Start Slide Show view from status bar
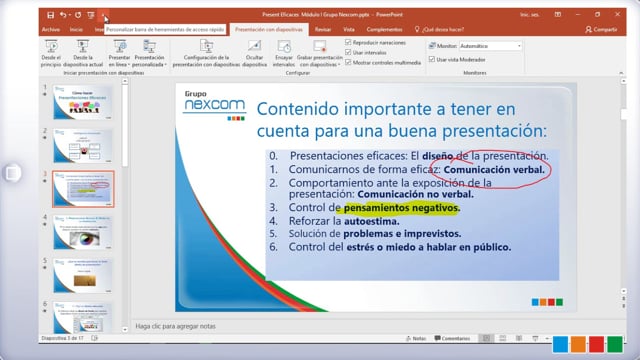640x360 pixels. tap(535, 338)
